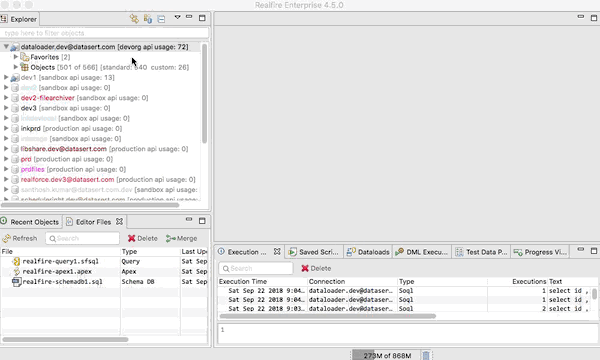Maximize the editor area panel
600x360 pixels.
click(x=594, y=18)
